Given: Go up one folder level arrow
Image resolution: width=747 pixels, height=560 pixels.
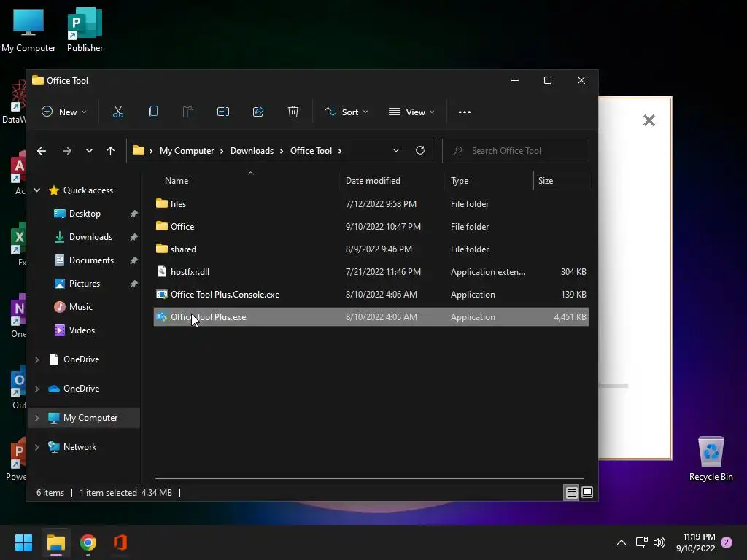Looking at the screenshot, I should tap(111, 151).
